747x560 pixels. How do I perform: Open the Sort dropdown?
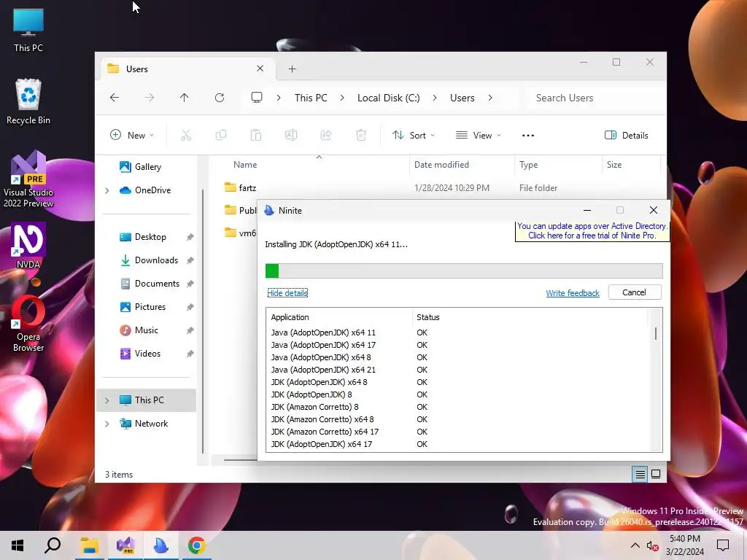[x=414, y=135]
